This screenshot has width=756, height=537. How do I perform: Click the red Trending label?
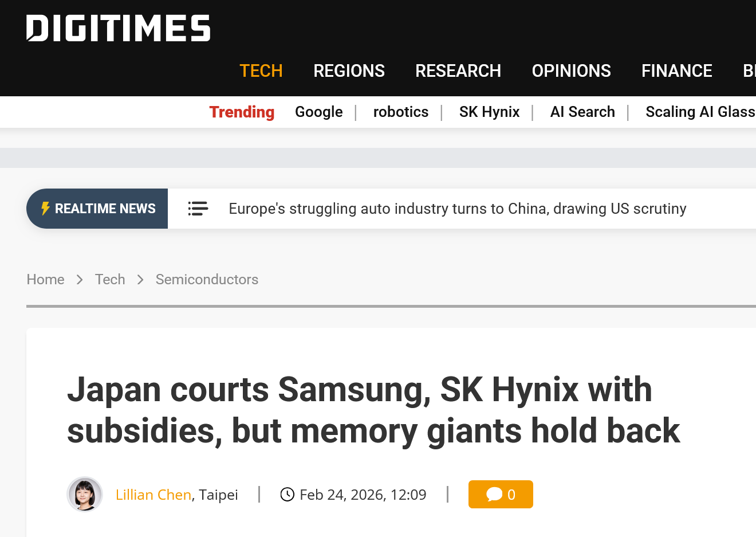(242, 112)
